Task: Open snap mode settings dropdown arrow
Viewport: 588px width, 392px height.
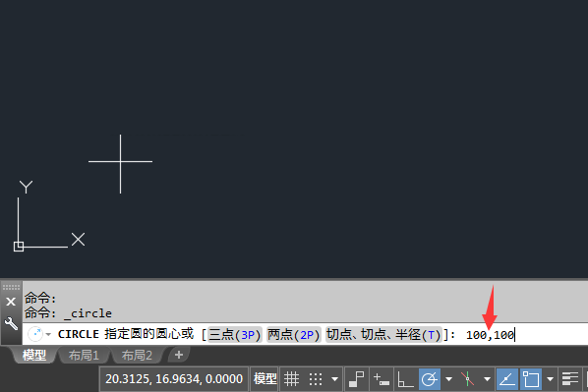Action: [334, 379]
